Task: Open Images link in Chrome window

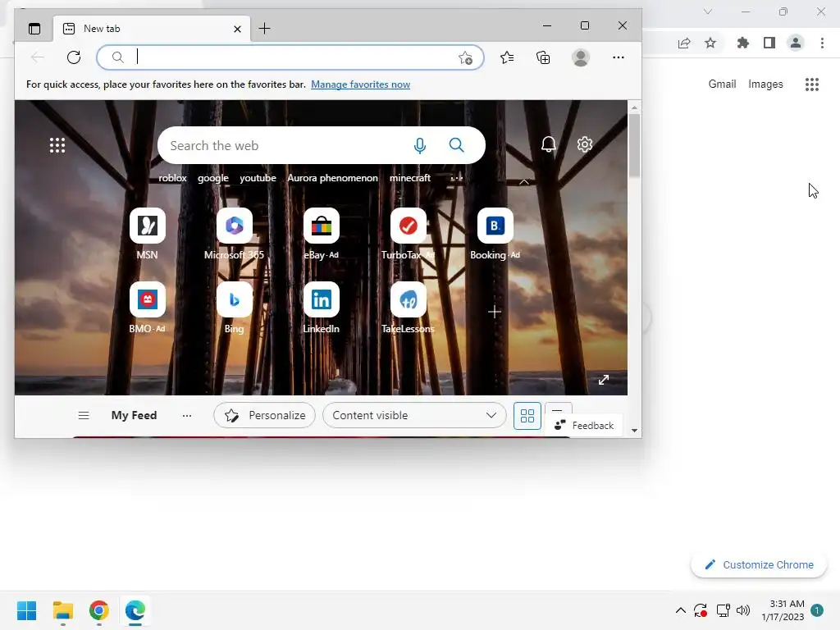Action: tap(765, 84)
